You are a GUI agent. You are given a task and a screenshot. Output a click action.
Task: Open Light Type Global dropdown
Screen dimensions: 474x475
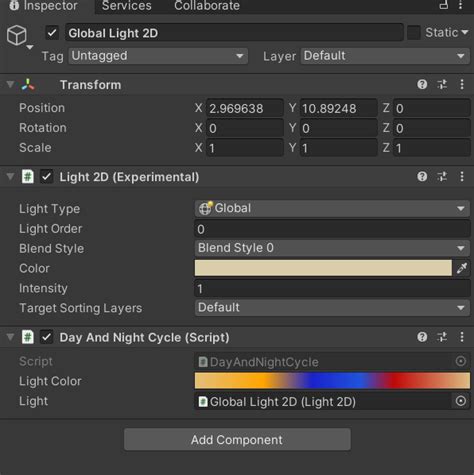(x=332, y=208)
